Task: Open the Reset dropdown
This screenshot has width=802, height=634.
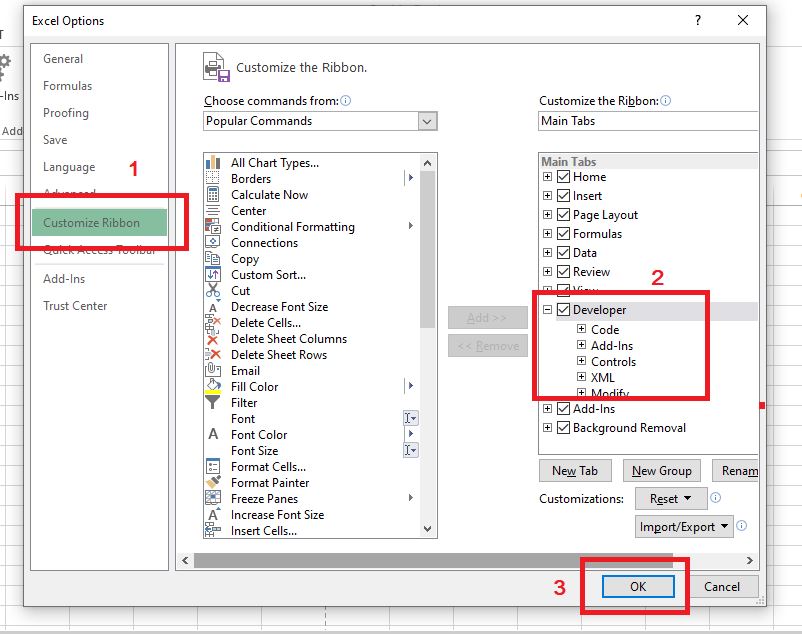Action: coord(671,499)
